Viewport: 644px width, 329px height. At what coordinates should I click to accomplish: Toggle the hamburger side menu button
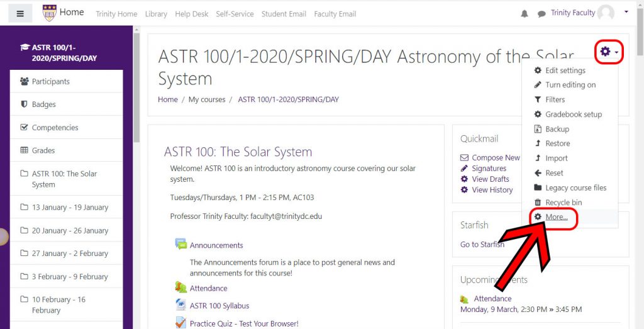pos(20,13)
